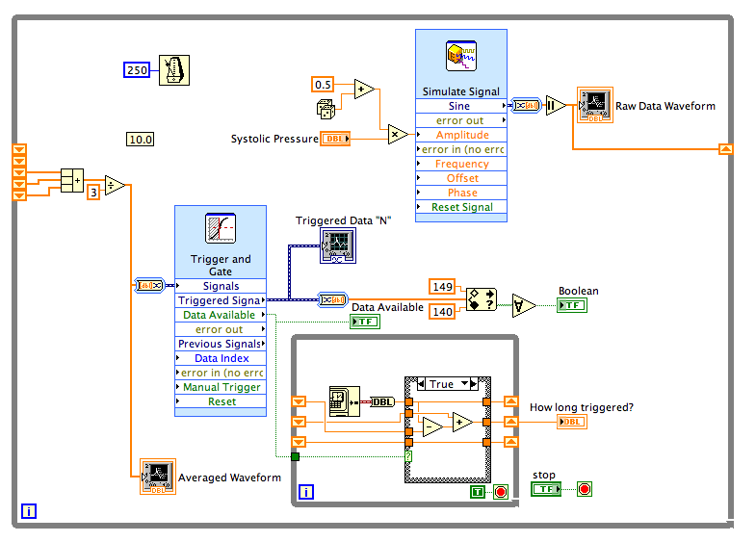Click the True constant in inner loop
Image resolution: width=756 pixels, height=542 pixels.
click(478, 492)
